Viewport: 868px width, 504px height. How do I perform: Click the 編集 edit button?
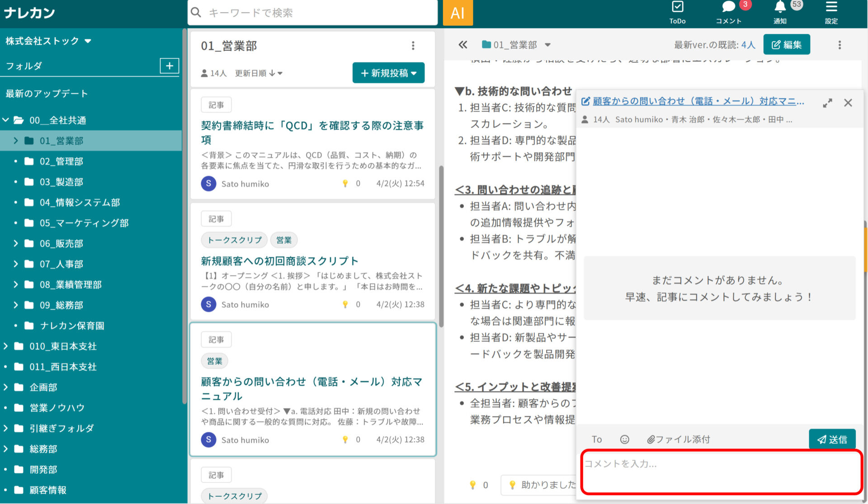click(787, 44)
